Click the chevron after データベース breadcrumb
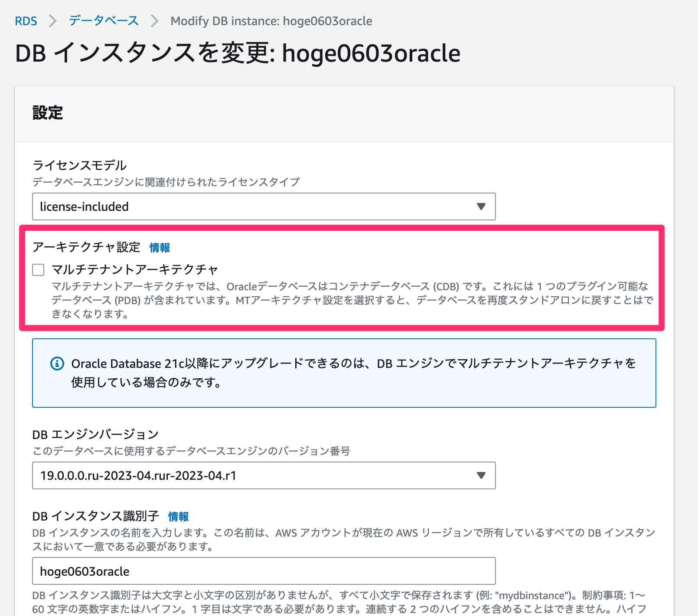 pos(154,20)
